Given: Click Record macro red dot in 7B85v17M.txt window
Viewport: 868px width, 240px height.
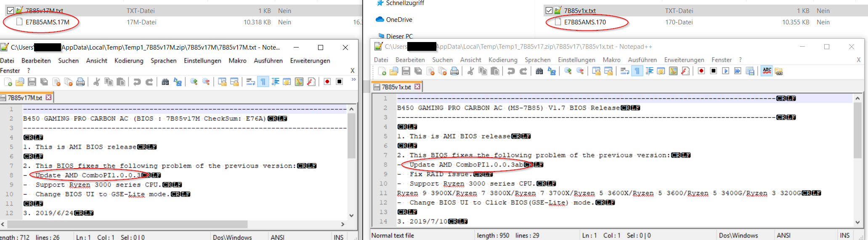Looking at the screenshot, I should (327, 82).
